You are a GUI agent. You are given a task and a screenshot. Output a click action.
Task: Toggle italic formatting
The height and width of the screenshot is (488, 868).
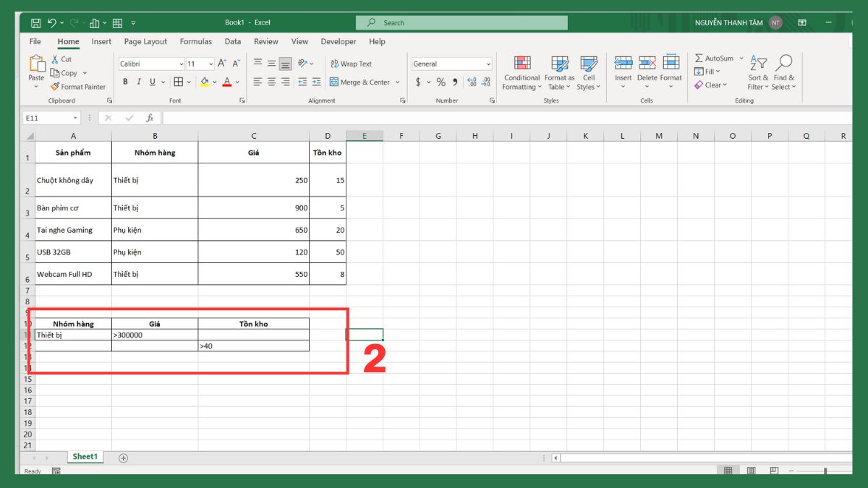(137, 82)
